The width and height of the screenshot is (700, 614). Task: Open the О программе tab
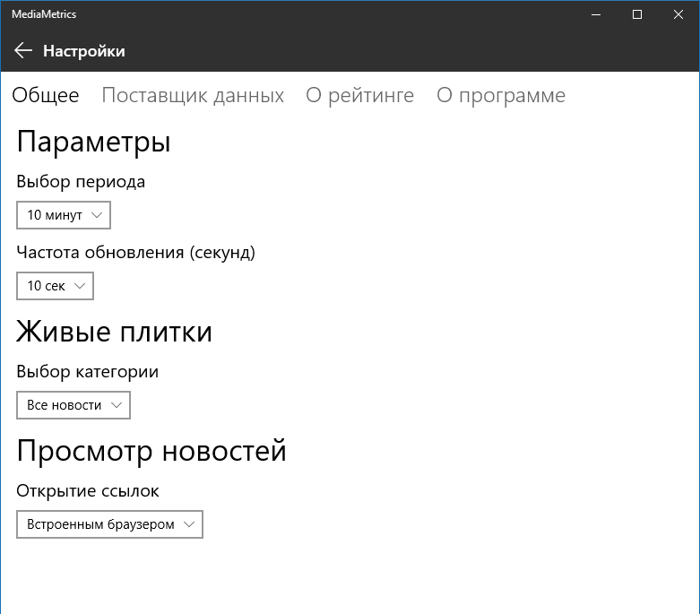point(501,95)
